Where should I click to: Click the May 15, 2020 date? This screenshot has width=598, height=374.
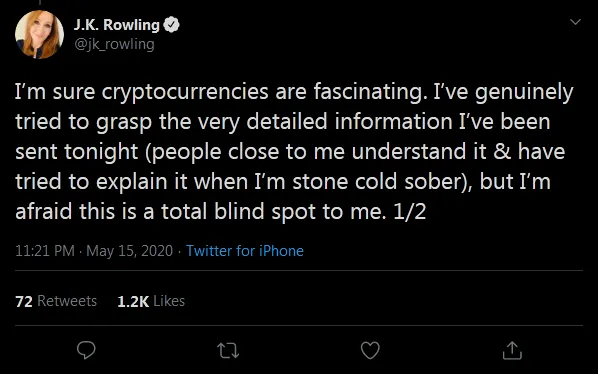(130, 251)
